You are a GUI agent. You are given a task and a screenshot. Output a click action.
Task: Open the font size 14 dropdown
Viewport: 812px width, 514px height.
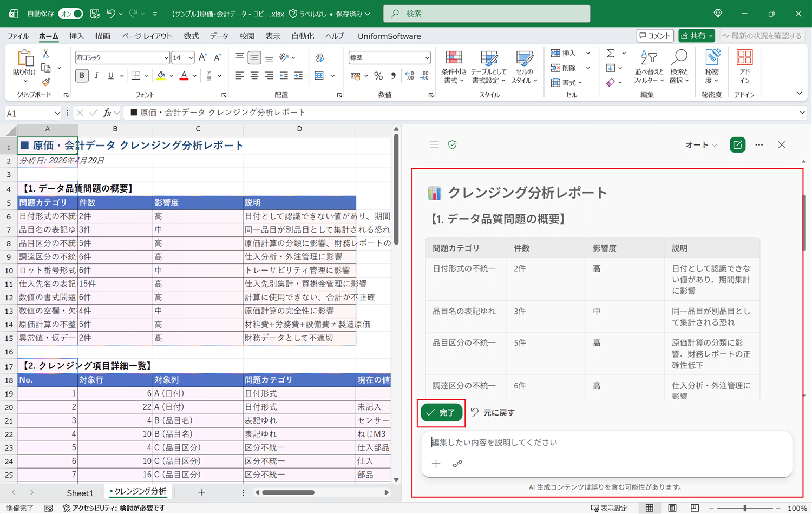coord(191,57)
